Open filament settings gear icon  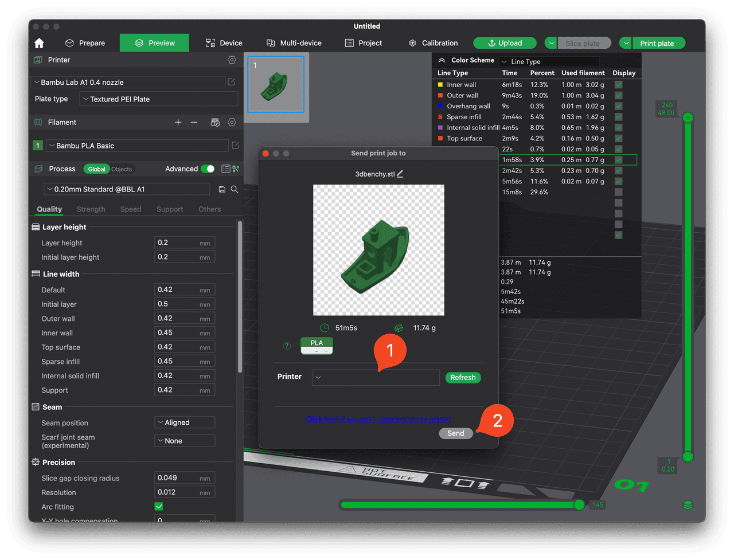232,122
